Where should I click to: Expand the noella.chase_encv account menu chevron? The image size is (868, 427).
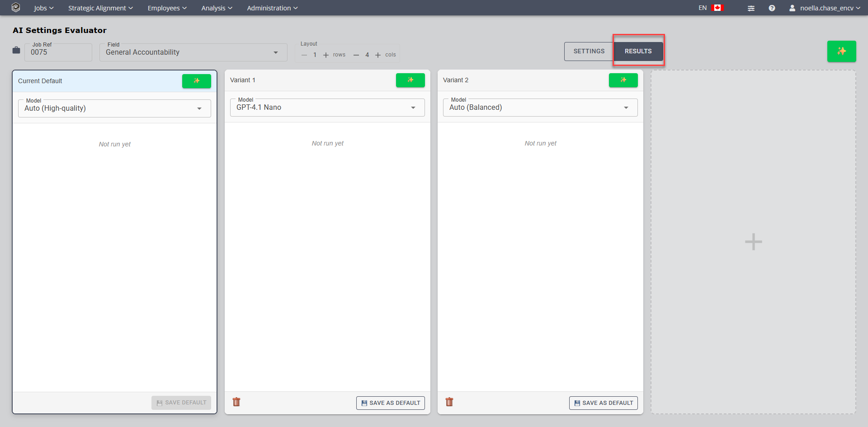coord(858,8)
